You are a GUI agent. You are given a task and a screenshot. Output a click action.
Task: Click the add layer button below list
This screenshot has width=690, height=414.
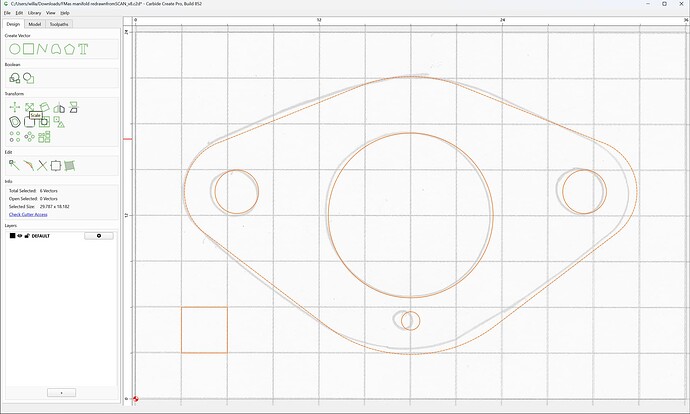[62, 392]
